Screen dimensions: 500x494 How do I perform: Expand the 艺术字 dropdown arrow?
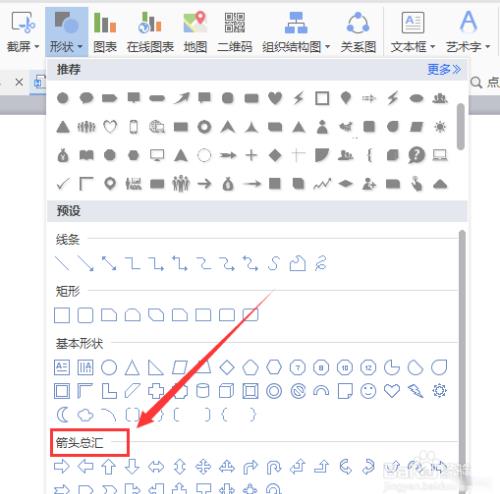click(x=487, y=47)
